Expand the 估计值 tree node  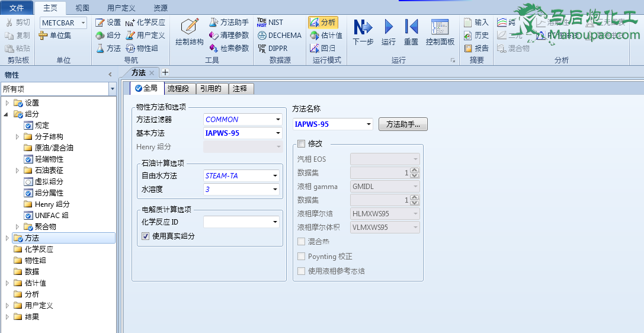coord(7,283)
